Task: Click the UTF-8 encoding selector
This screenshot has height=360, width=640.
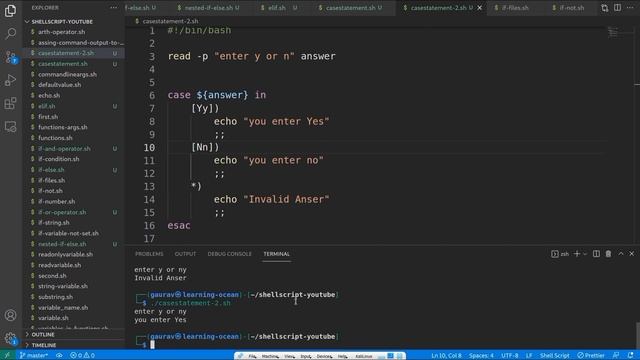Action: [509, 356]
